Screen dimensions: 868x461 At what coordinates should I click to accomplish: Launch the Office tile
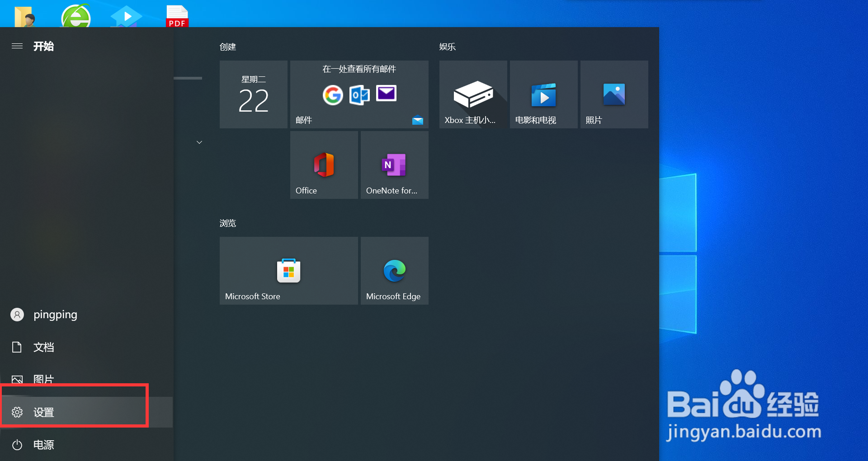324,165
